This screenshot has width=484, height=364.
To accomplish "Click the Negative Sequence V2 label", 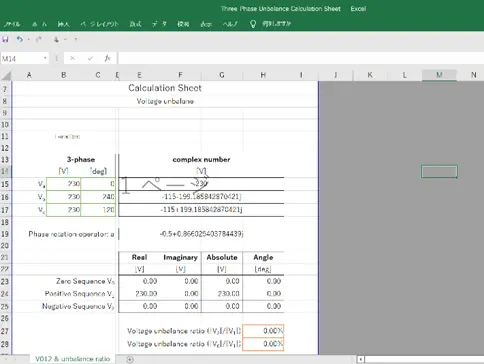I will tap(78, 306).
